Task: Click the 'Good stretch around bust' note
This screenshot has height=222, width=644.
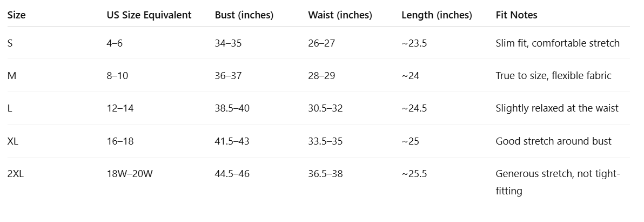Action: click(553, 141)
